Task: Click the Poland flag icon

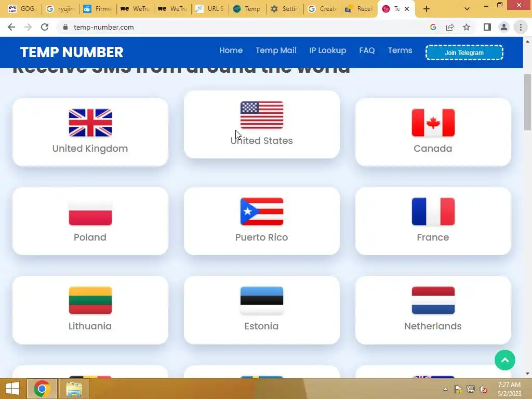Action: [90, 211]
